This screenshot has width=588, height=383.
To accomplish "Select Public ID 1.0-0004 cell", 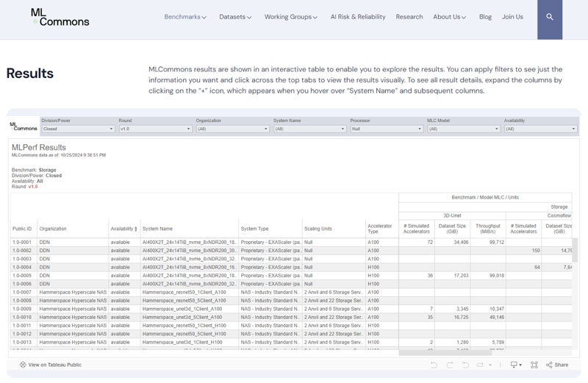I will point(22,268).
